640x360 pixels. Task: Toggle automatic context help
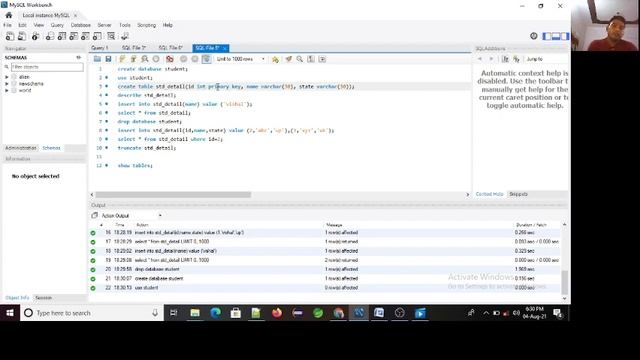pyautogui.click(x=516, y=59)
